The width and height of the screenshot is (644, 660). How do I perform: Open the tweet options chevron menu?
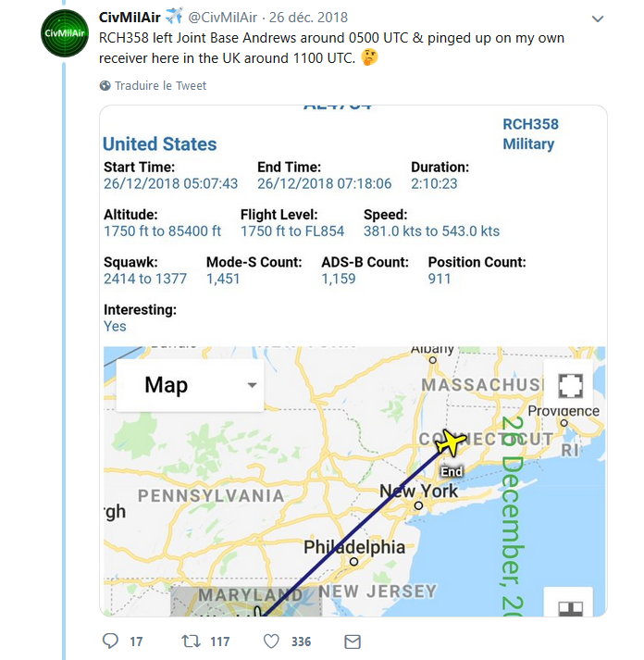tap(598, 19)
